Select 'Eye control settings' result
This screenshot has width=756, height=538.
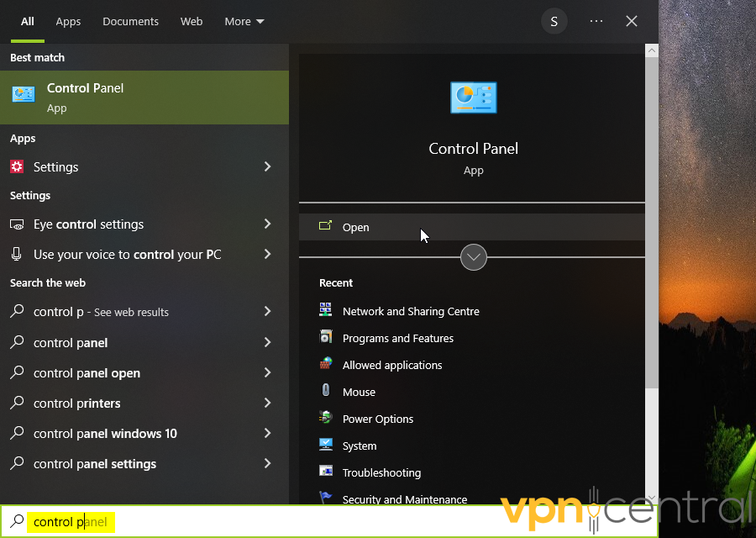point(144,224)
